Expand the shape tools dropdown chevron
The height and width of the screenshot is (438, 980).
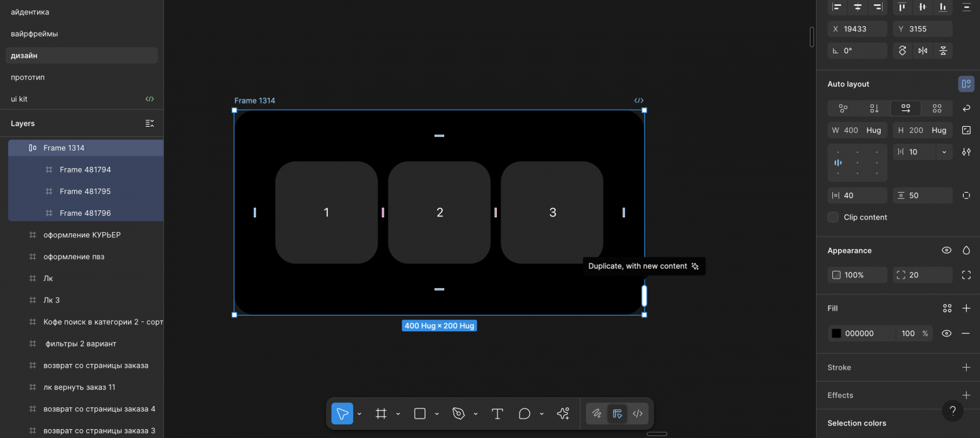(x=437, y=414)
